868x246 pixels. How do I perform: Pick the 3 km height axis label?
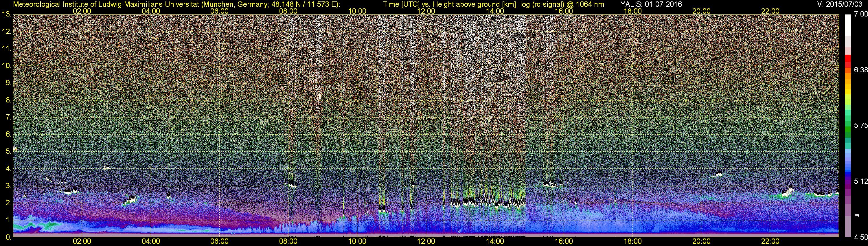click(x=8, y=186)
